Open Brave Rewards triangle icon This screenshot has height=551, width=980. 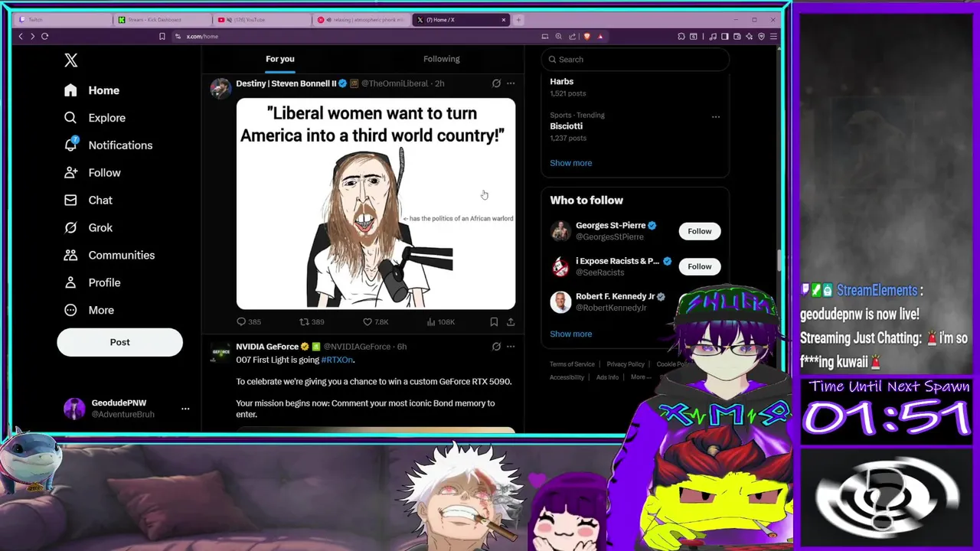coord(600,36)
